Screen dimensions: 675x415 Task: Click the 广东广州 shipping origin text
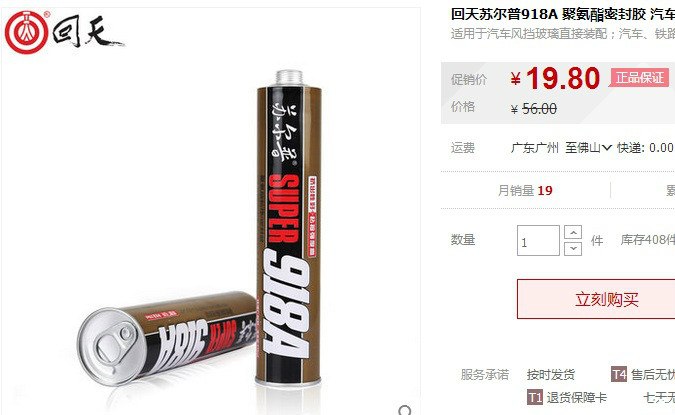[x=535, y=148]
